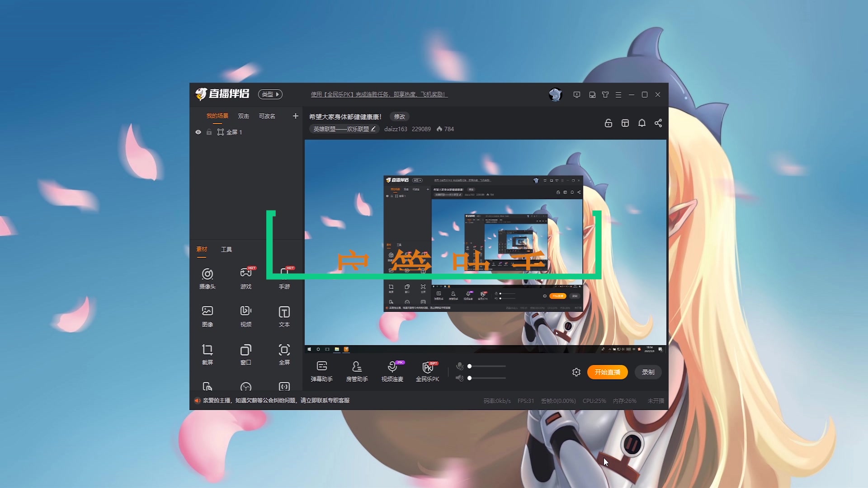Add a new scene with plus icon

(x=296, y=116)
